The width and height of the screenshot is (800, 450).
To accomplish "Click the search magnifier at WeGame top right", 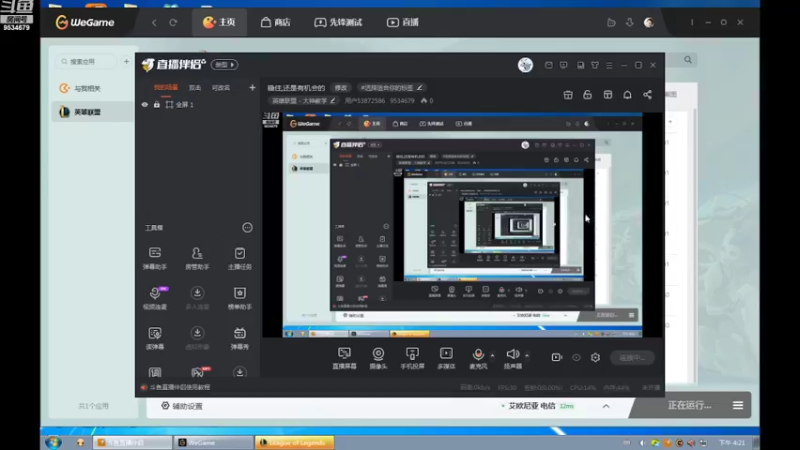I will click(x=688, y=60).
